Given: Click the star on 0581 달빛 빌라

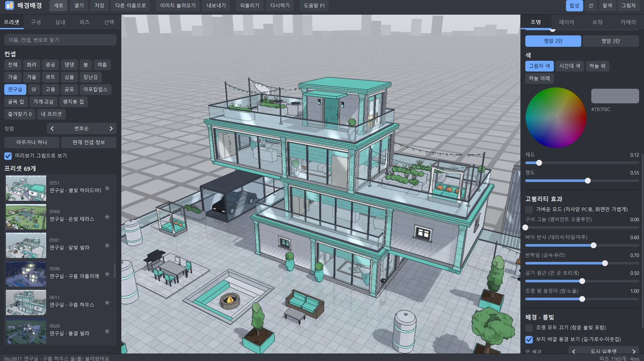Looking at the screenshot, I should click(x=107, y=245).
